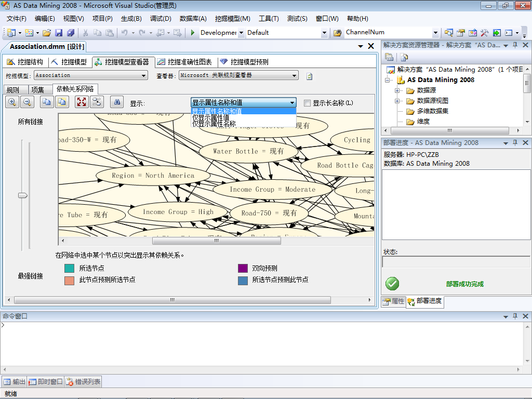Click the Cut scissors icon

[86, 33]
